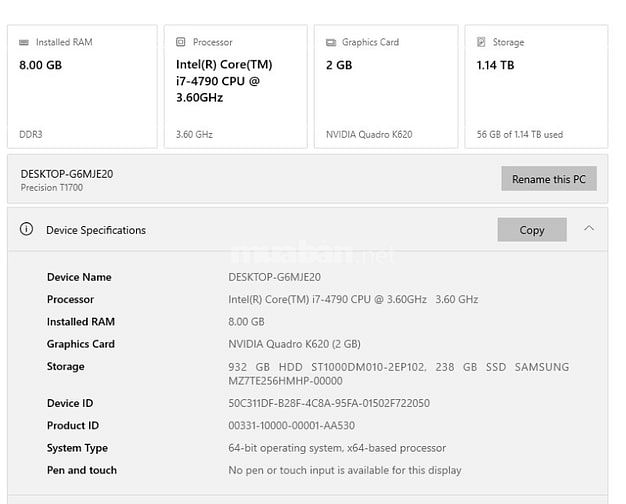Click the Device Name value in specifications list
The width and height of the screenshot is (626, 504).
tap(275, 277)
